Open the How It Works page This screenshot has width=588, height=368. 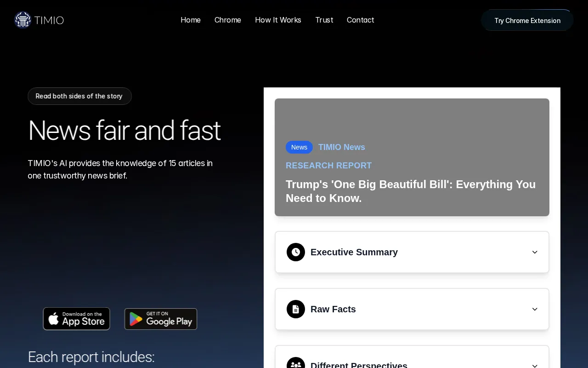tap(278, 20)
